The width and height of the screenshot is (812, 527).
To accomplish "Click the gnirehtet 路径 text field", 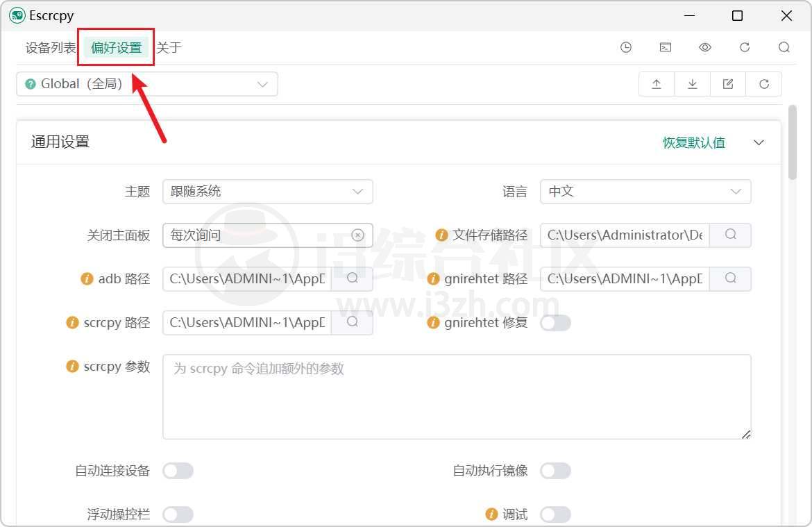I will pos(625,279).
